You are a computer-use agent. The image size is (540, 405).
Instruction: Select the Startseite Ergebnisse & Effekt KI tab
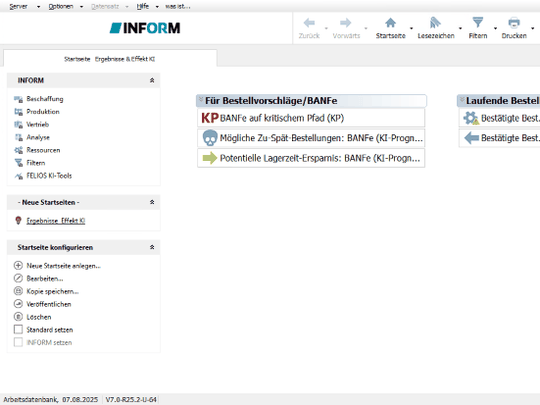pos(110,59)
